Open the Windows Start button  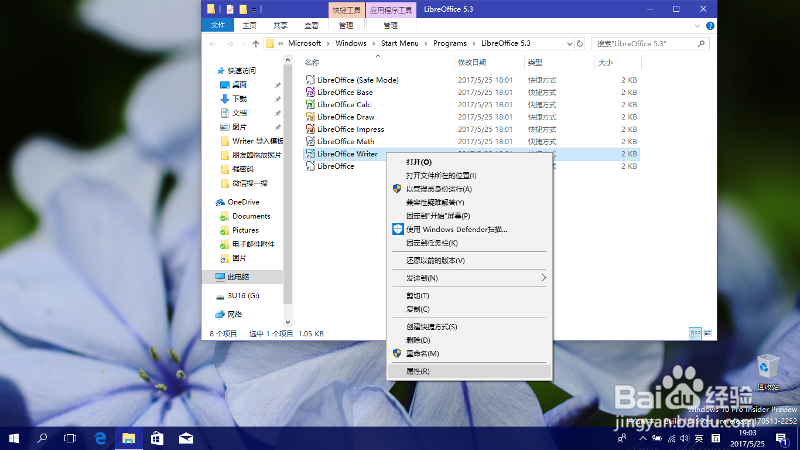point(14,438)
